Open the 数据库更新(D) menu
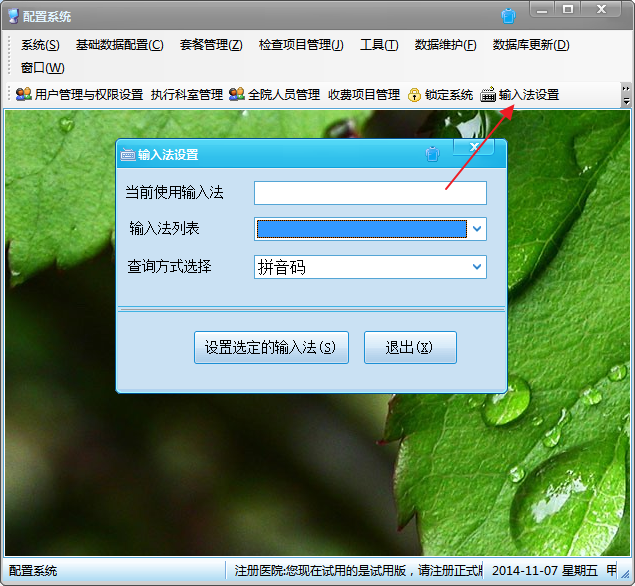This screenshot has width=635, height=586. (531, 45)
